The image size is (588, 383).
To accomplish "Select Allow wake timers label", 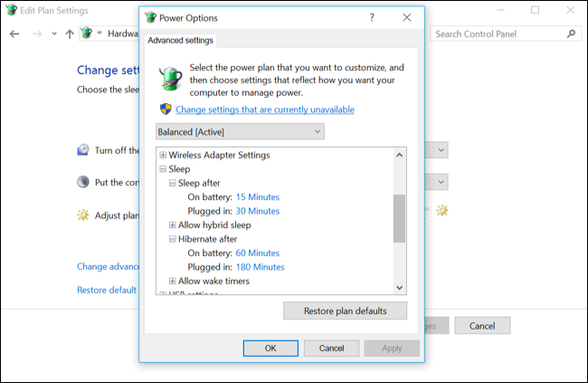I will point(213,281).
